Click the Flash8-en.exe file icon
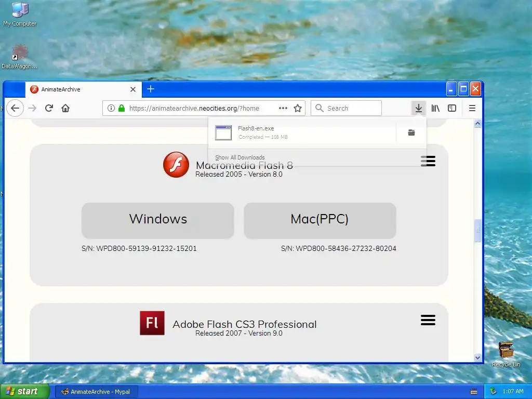 (x=223, y=132)
